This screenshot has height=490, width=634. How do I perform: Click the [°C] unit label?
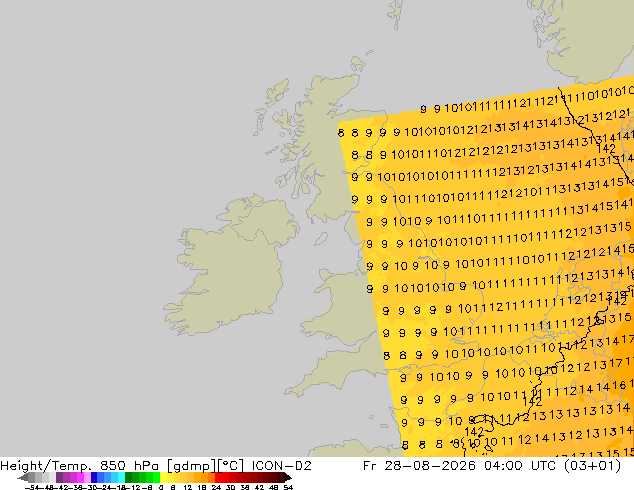tap(231, 466)
